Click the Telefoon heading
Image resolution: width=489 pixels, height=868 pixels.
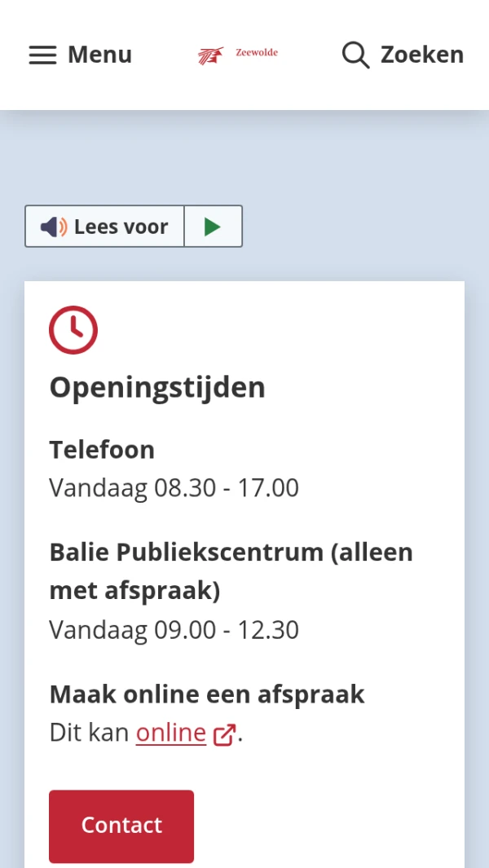[102, 449]
